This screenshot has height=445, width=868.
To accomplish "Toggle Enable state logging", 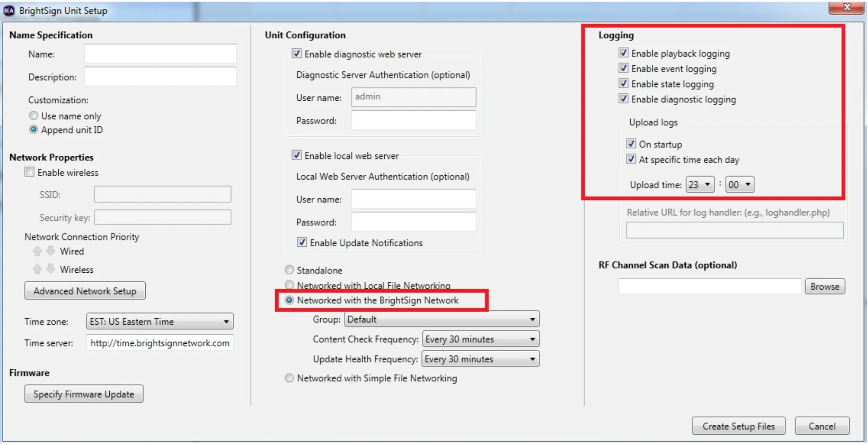I will coord(623,83).
